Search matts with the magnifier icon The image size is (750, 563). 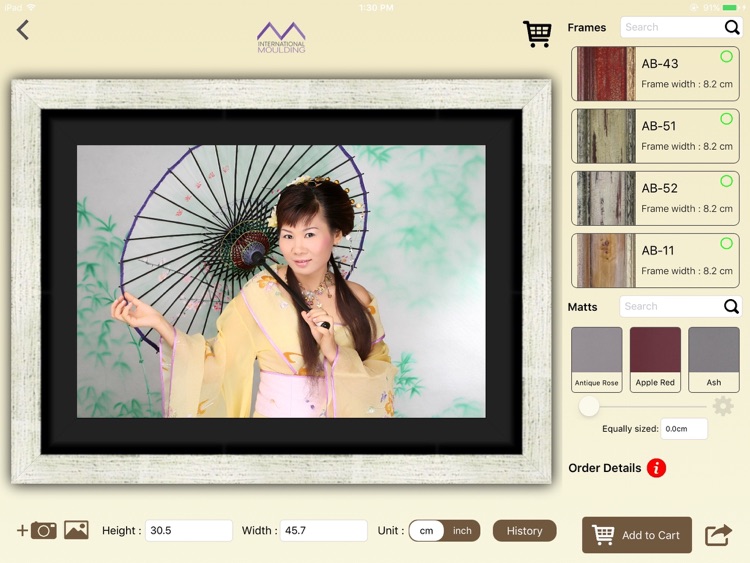click(731, 306)
